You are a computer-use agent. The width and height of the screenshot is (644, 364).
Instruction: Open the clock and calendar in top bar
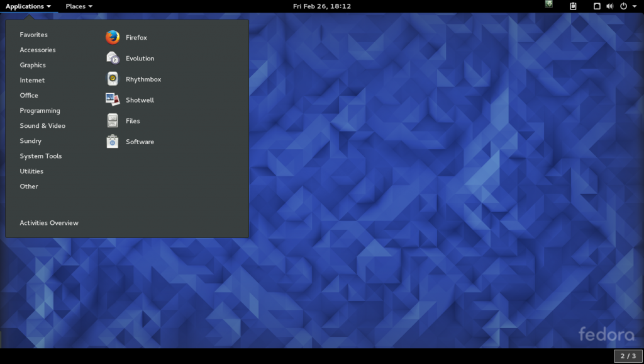click(x=322, y=6)
